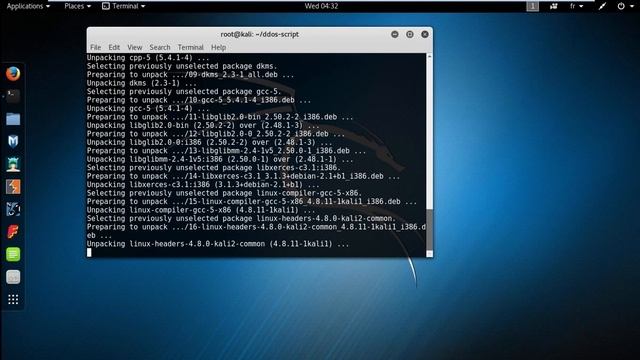This screenshot has width=640, height=360.
Task: Open the Applications menu
Action: pos(28,6)
